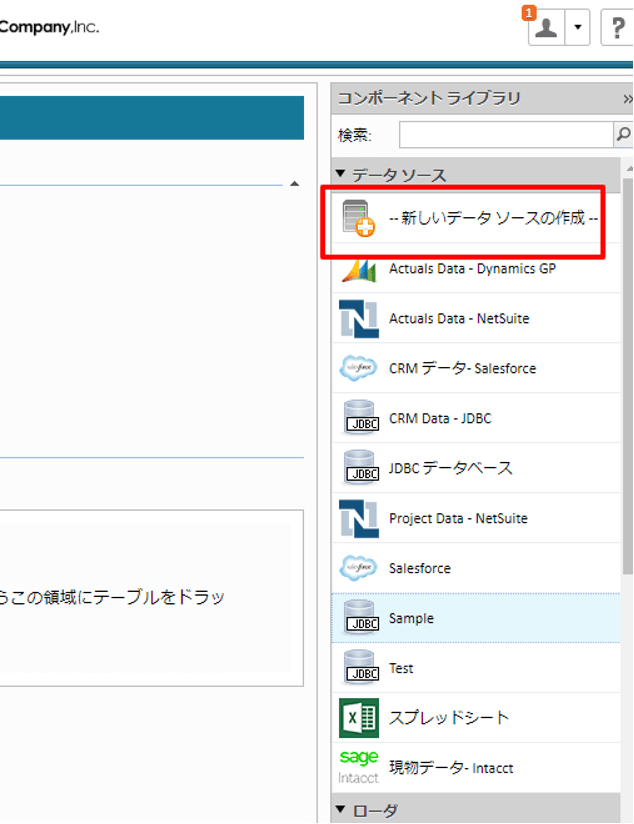The height and width of the screenshot is (824, 634).
Task: Click the Project Data - NetSuite icon
Action: point(359,518)
